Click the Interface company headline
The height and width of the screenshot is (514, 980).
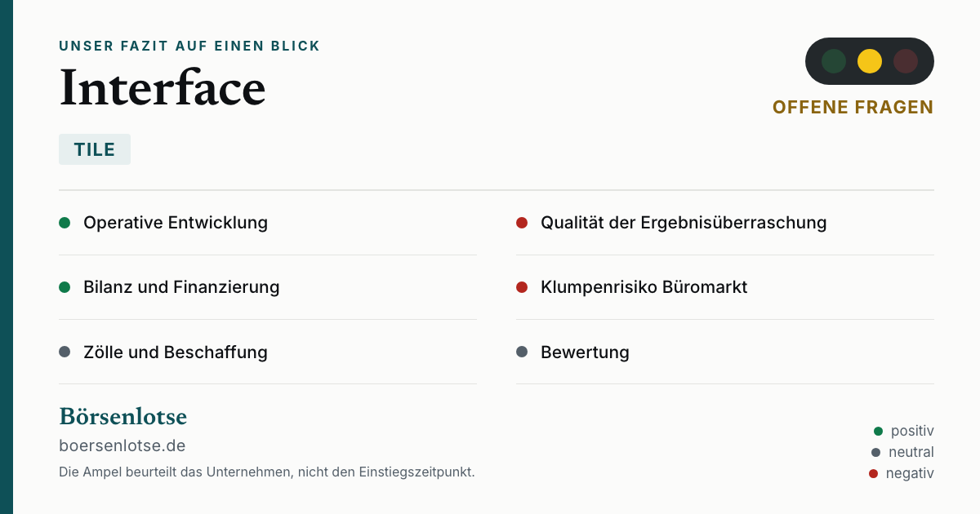tap(163, 87)
